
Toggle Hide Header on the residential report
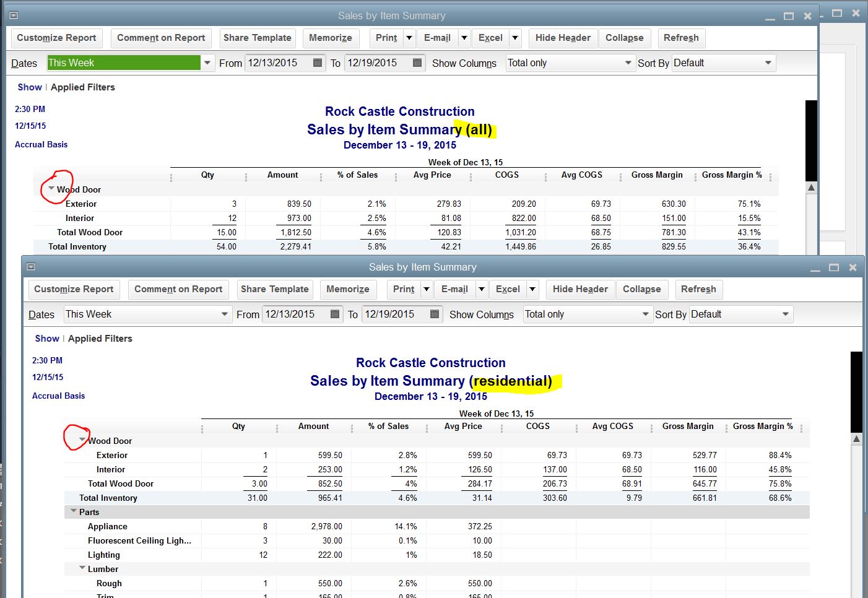coord(579,289)
